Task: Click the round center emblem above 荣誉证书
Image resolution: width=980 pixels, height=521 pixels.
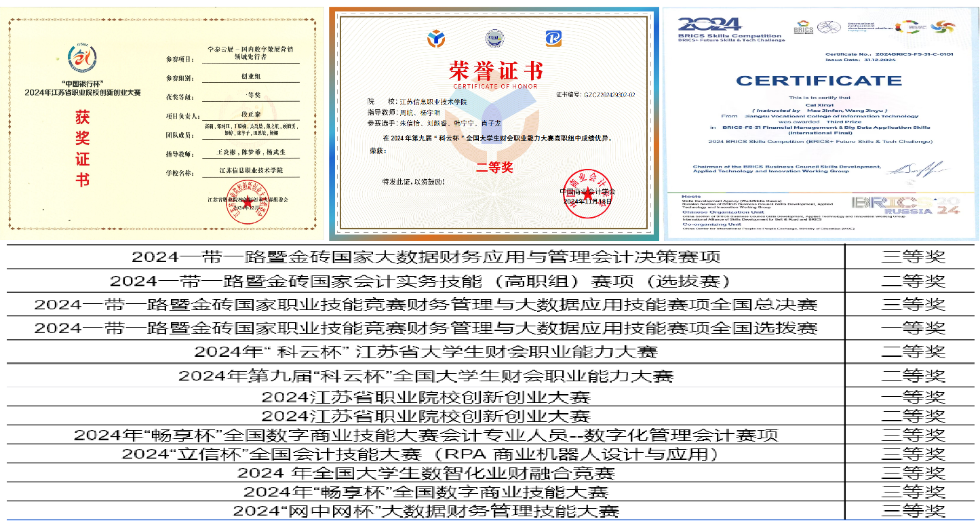Action: pos(494,39)
